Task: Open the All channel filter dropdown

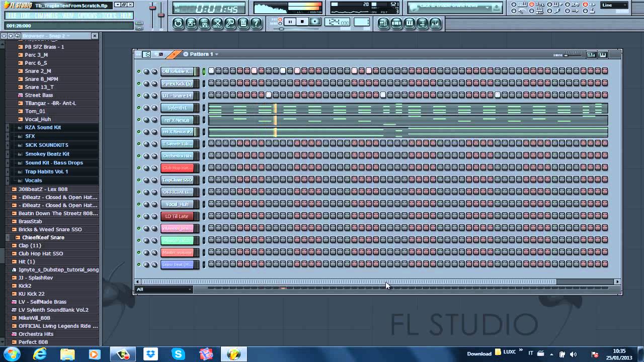Action: coord(164,289)
